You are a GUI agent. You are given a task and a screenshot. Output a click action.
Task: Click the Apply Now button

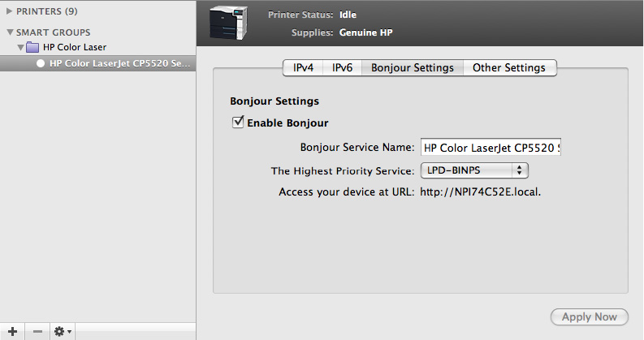589,316
